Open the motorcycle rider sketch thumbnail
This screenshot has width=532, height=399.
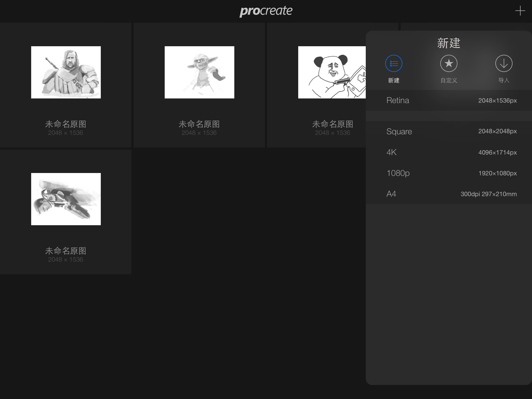[66, 199]
